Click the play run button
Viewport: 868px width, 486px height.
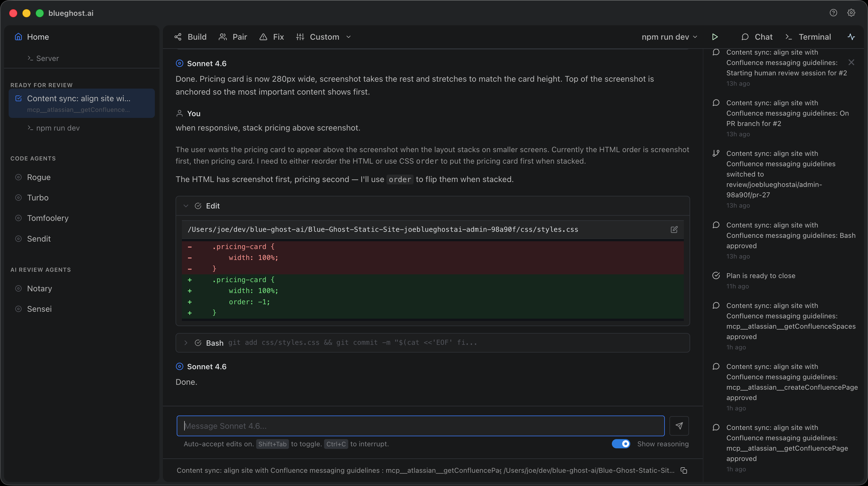715,37
